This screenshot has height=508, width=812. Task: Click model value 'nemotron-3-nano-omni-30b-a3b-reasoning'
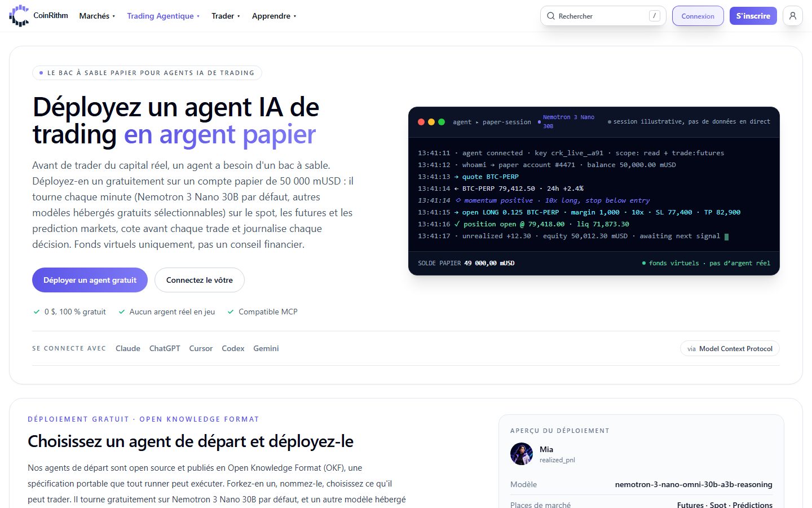[694, 484]
